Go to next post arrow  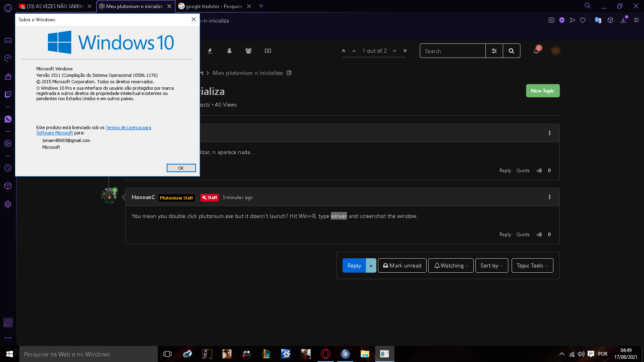coord(394,51)
